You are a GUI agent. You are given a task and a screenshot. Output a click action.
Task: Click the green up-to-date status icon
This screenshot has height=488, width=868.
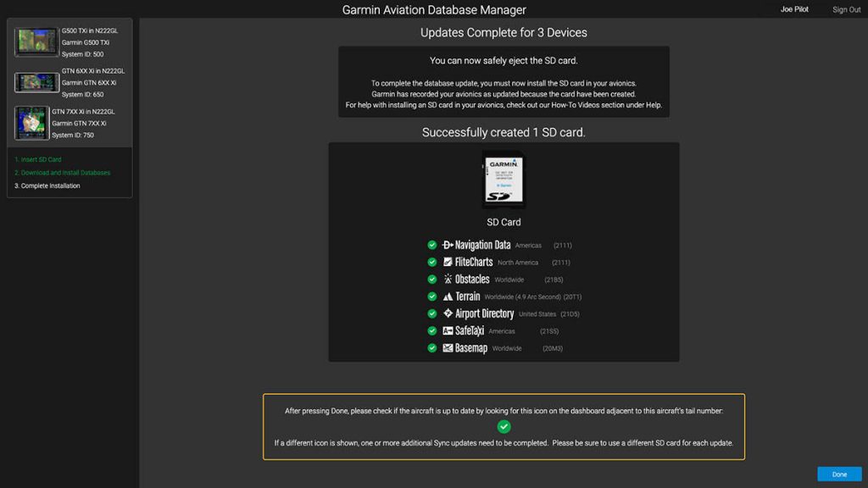504,426
